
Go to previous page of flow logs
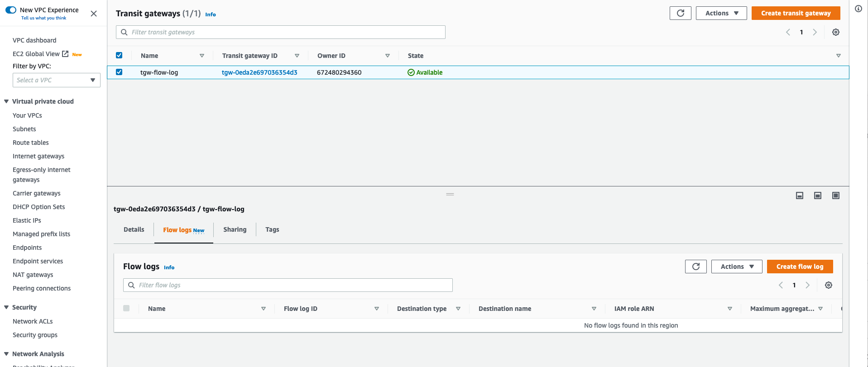click(781, 285)
